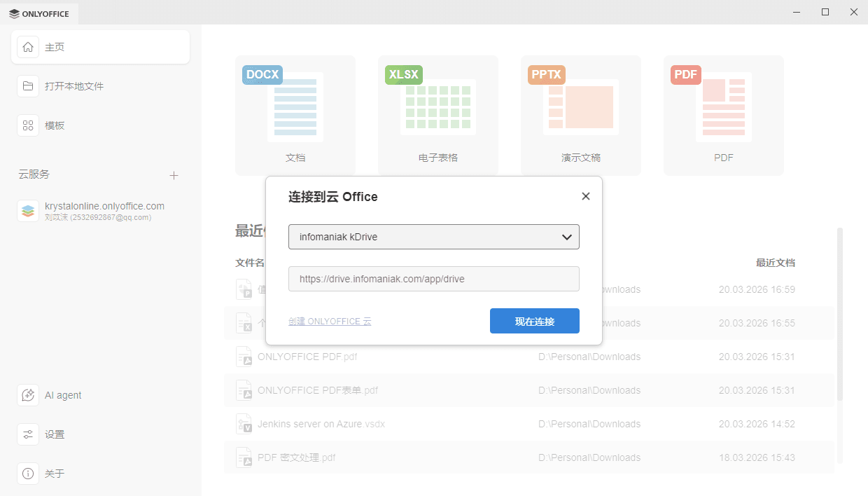Add a cloud service with plus icon
Image resolution: width=868 pixels, height=496 pixels.
coord(174,175)
